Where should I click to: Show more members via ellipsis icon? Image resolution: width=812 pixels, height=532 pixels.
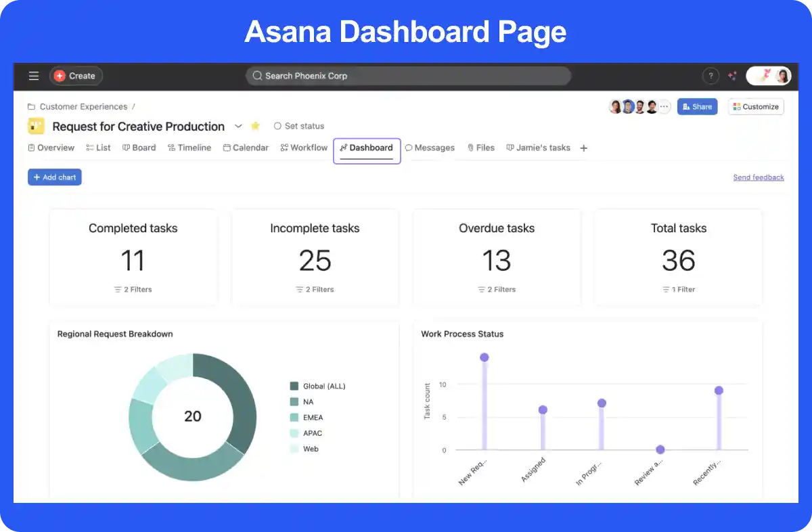pyautogui.click(x=664, y=106)
